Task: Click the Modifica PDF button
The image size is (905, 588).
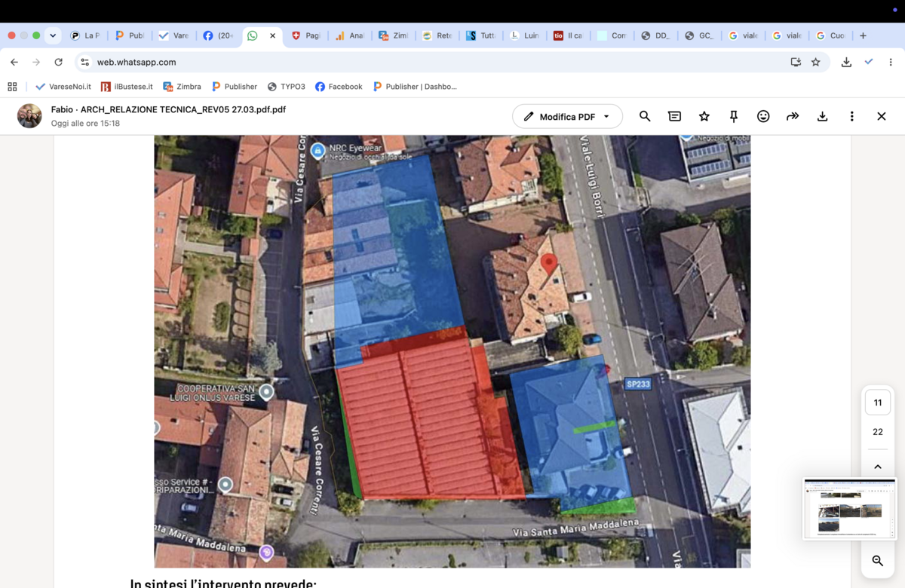Action: (x=567, y=116)
